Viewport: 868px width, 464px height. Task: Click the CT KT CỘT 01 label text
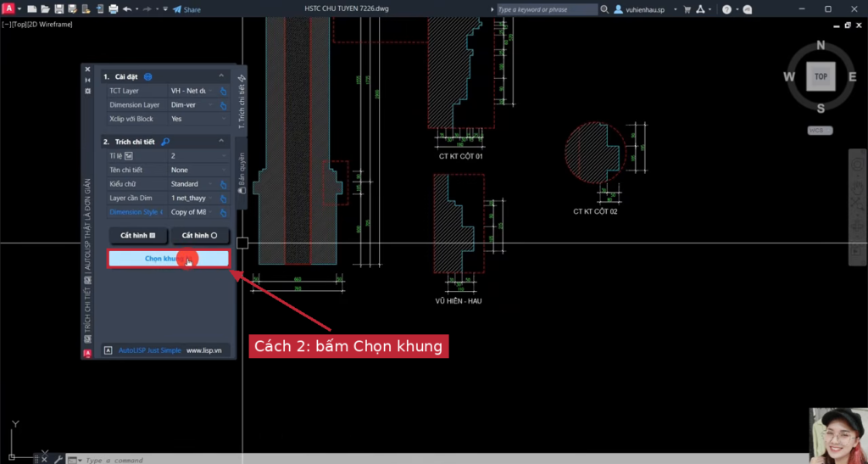point(460,157)
